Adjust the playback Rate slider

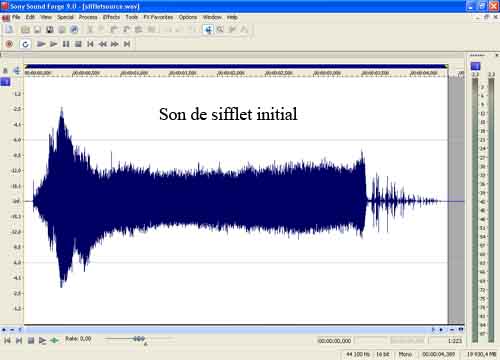139,339
